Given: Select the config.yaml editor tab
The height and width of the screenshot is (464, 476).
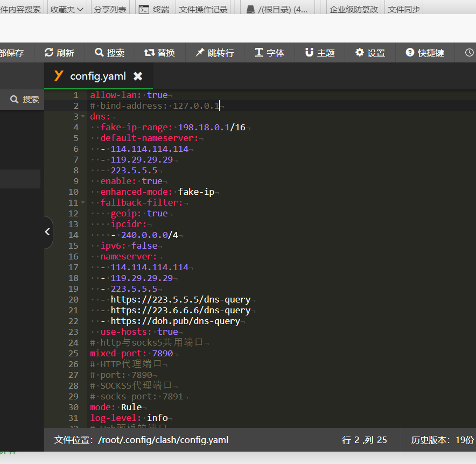Looking at the screenshot, I should pos(99,76).
